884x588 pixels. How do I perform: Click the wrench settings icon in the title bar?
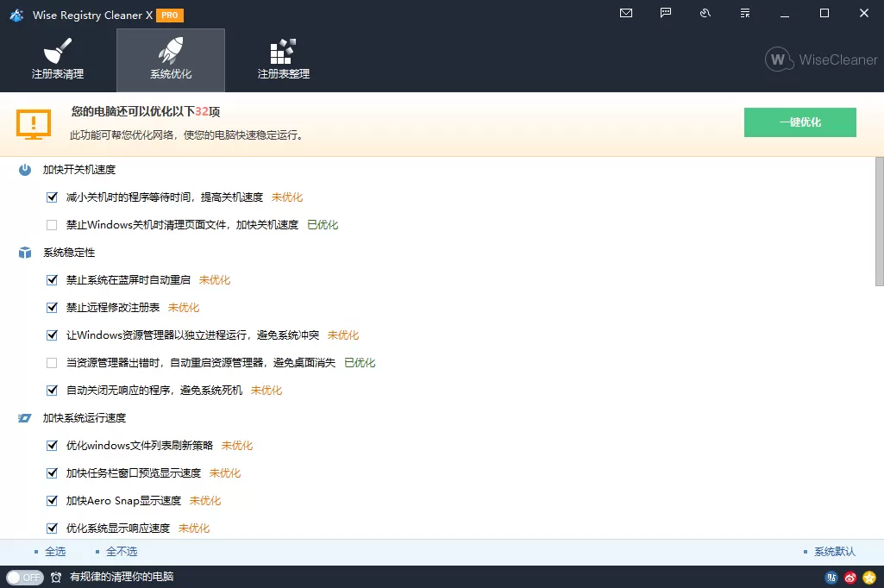(x=705, y=13)
